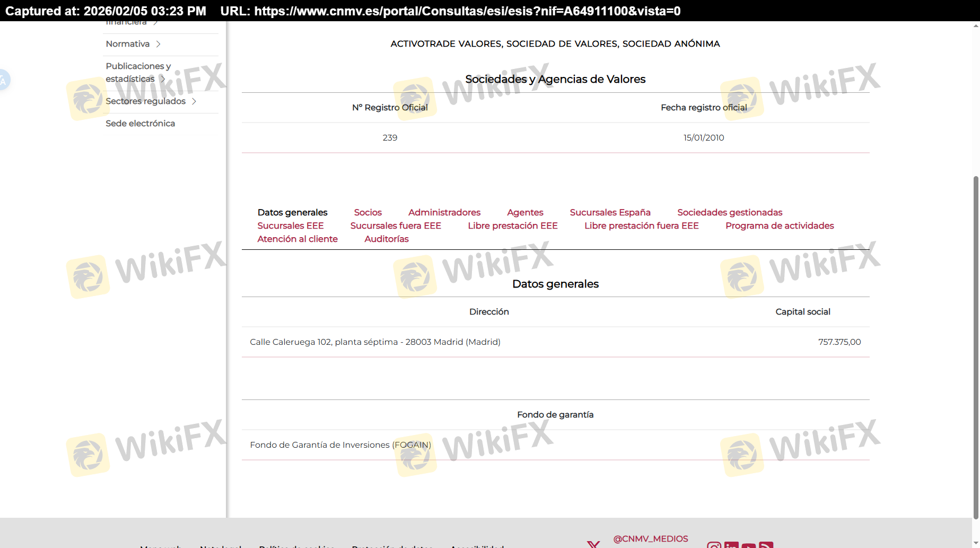Visit the @CNMV_MEDIOS footer link
This screenshot has width=980, height=548.
pyautogui.click(x=651, y=539)
